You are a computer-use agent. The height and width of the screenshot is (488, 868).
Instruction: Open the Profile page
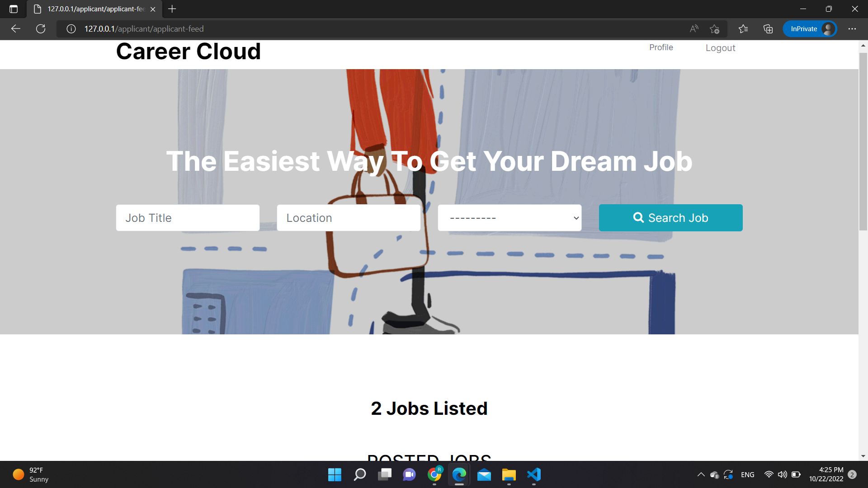tap(661, 47)
